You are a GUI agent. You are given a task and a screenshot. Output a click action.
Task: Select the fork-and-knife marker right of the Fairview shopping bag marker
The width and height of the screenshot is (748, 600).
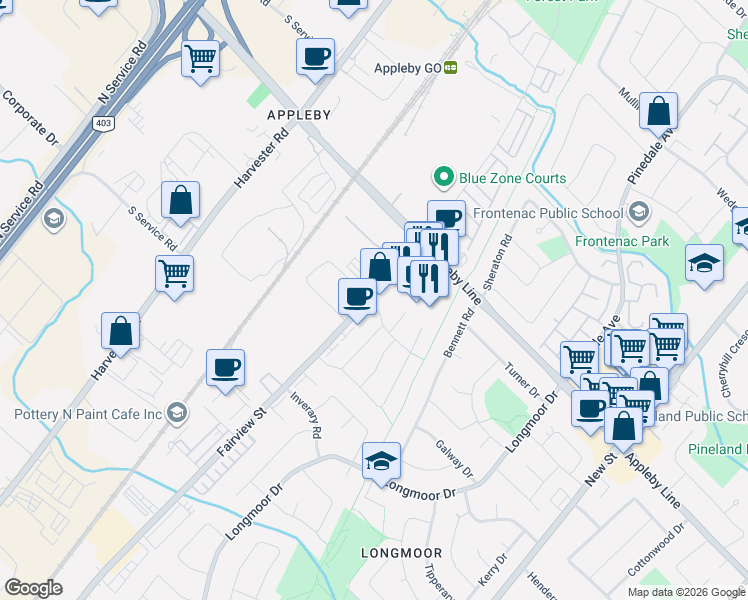click(x=402, y=252)
